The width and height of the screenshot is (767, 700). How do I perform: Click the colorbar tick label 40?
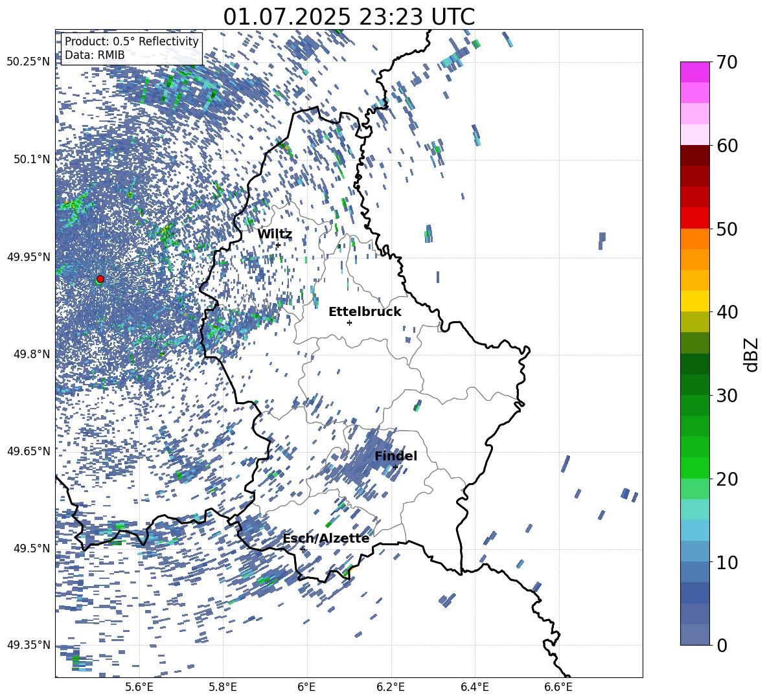[x=727, y=312]
